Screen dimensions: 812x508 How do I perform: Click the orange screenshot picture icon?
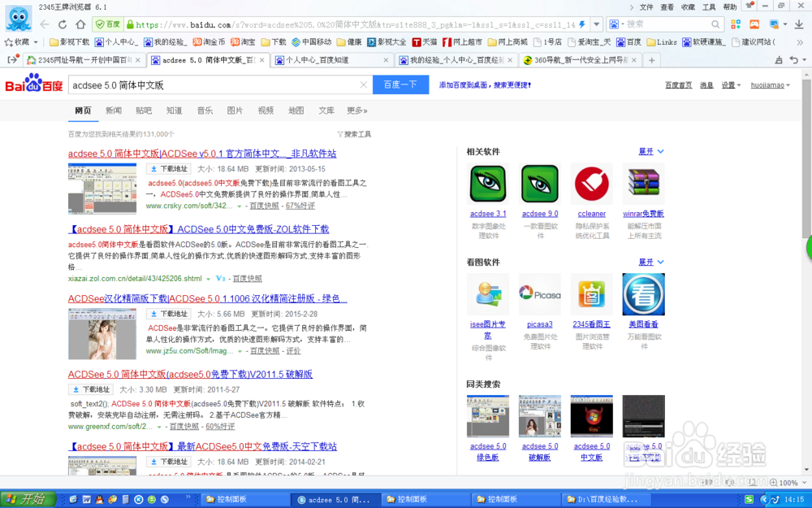pyautogui.click(x=754, y=24)
